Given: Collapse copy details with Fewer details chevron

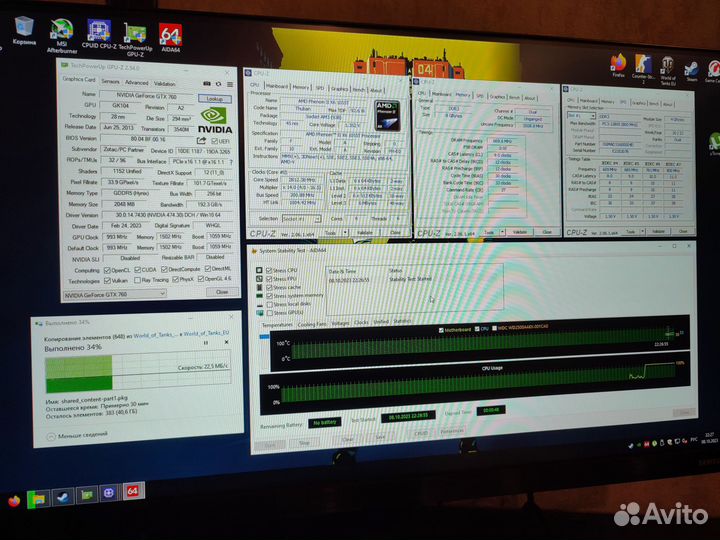Looking at the screenshot, I should pos(51,437).
